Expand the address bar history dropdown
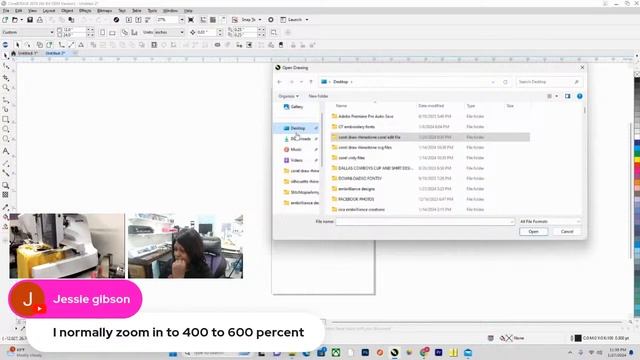640x360 pixels. (x=493, y=82)
